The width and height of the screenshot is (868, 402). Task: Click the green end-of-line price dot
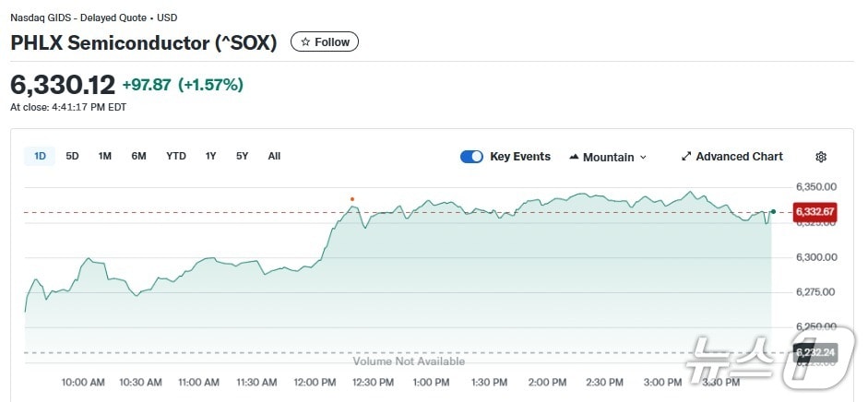coord(773,212)
